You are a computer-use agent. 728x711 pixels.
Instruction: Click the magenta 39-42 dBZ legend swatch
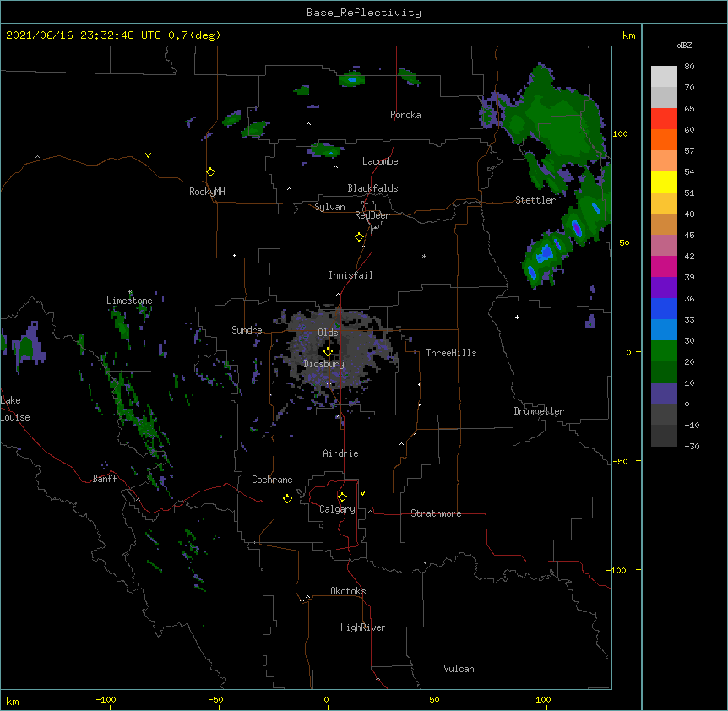coord(664,266)
